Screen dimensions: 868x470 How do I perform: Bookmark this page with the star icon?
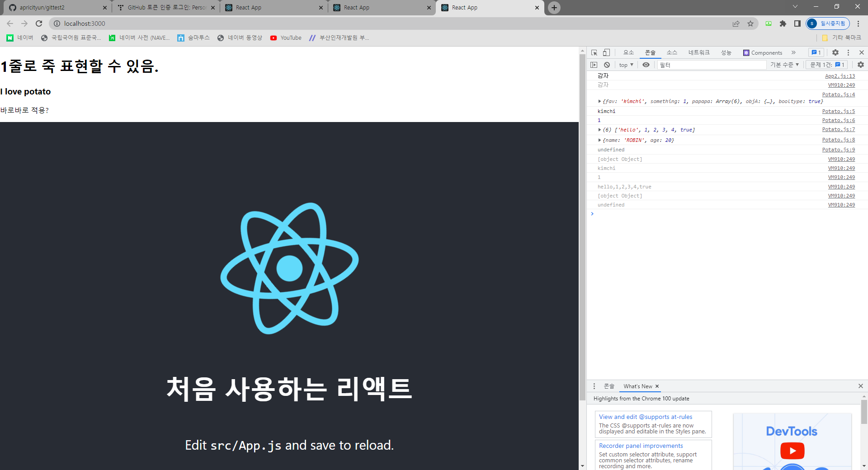tap(750, 23)
